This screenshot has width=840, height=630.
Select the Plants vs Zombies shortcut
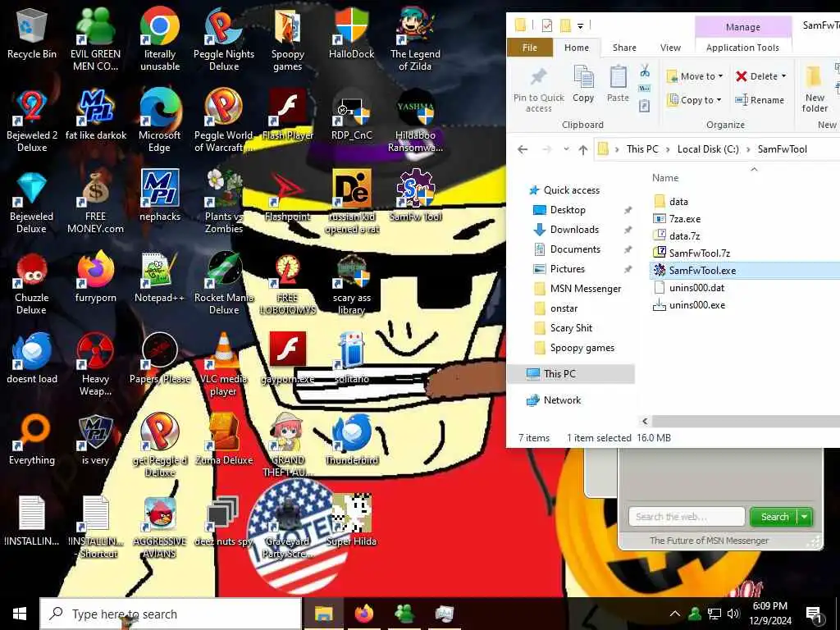[224, 203]
